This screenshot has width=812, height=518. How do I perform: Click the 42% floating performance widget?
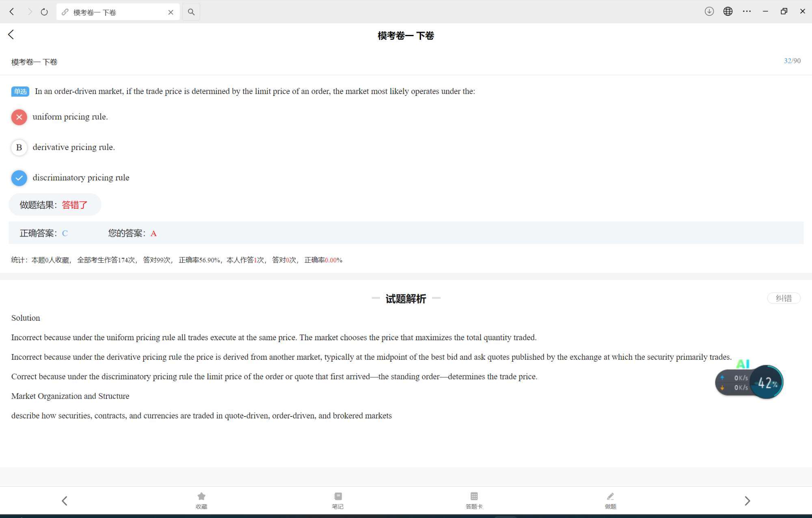[766, 382]
